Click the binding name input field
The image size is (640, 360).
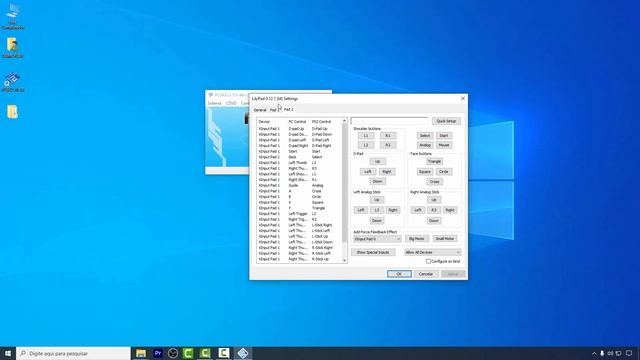tap(389, 121)
